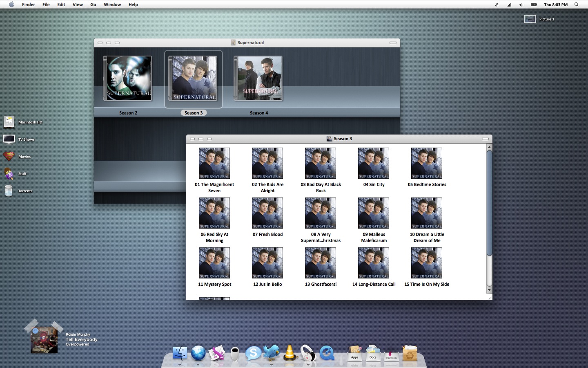Select 03 Bad Day At Black Rock
588x368 pixels.
(321, 163)
